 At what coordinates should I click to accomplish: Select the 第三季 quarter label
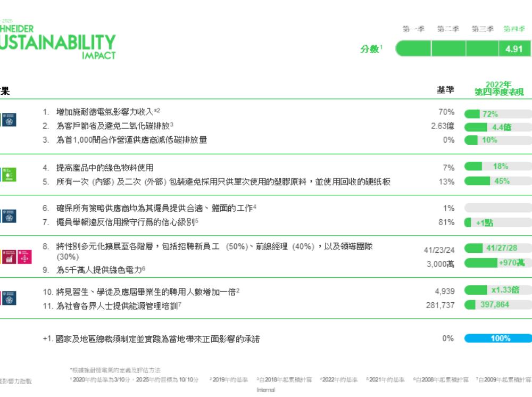tap(483, 29)
